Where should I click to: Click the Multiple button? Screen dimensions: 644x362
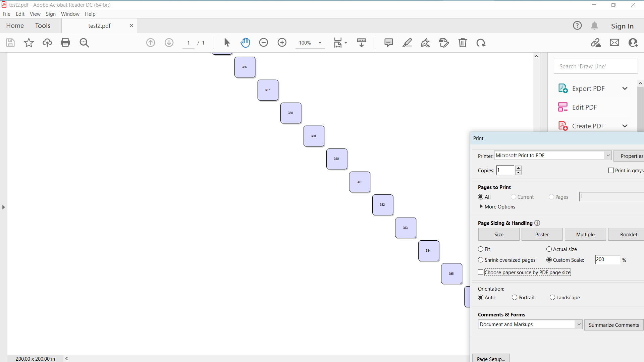coord(585,235)
